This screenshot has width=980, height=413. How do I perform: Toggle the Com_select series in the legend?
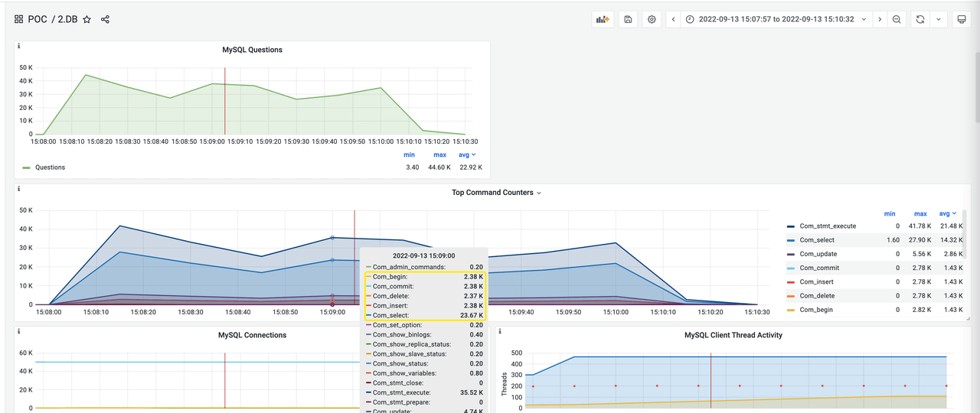[817, 240]
